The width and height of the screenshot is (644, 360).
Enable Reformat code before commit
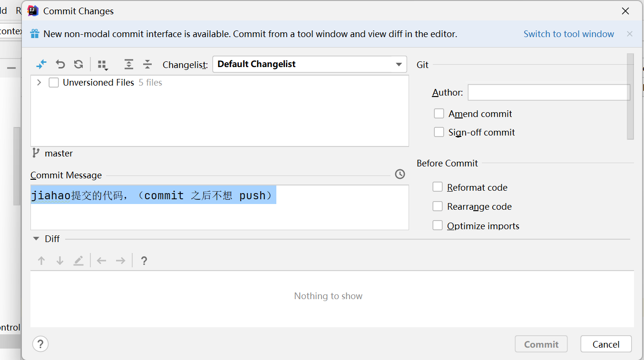click(x=438, y=187)
